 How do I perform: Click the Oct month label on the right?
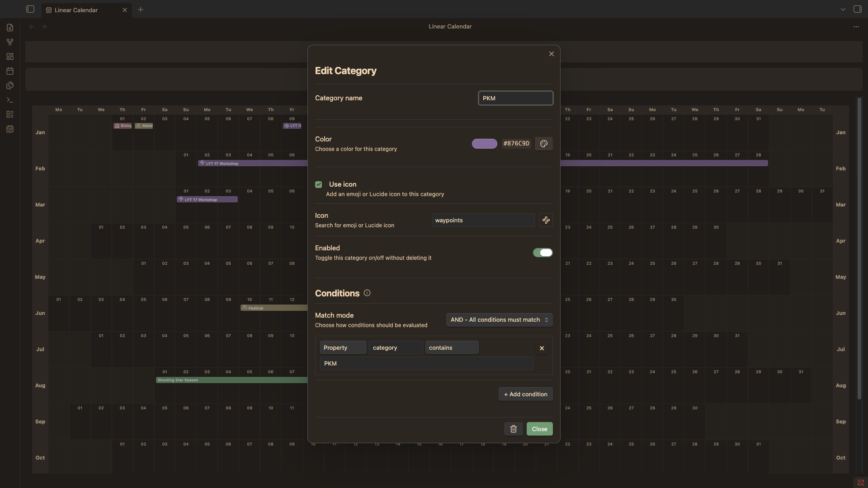(x=840, y=458)
